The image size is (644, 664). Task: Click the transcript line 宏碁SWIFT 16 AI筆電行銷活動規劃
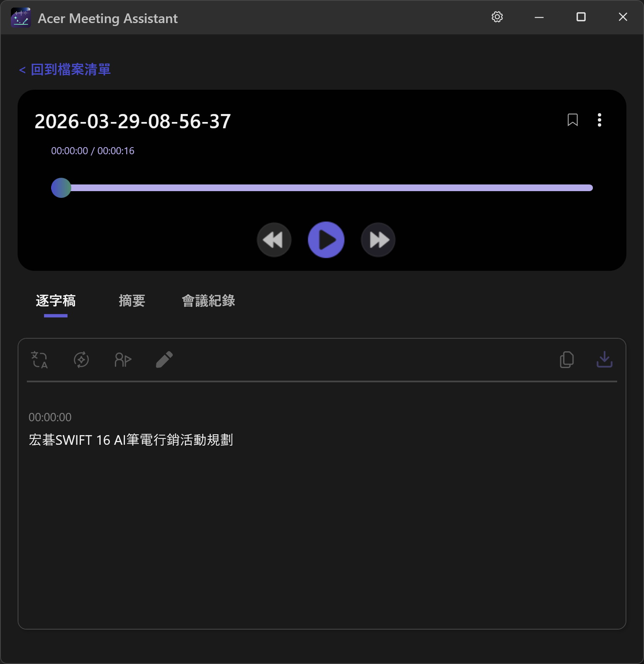pos(131,440)
